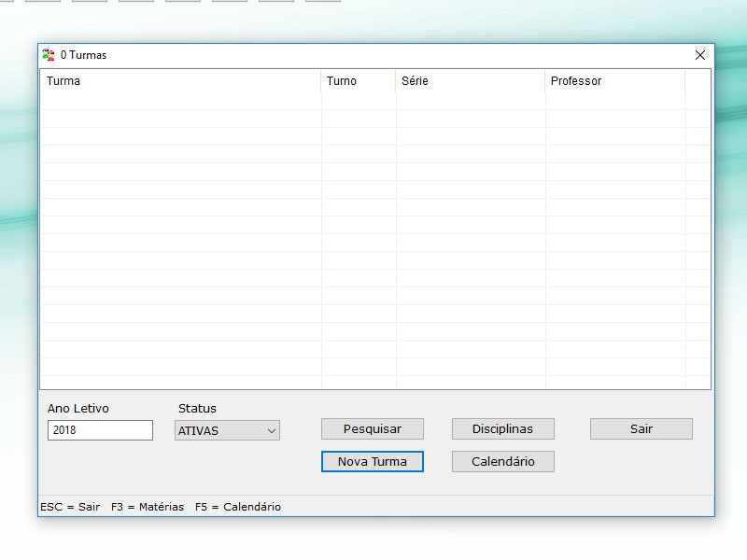Click the Ano Letivo label

(78, 409)
